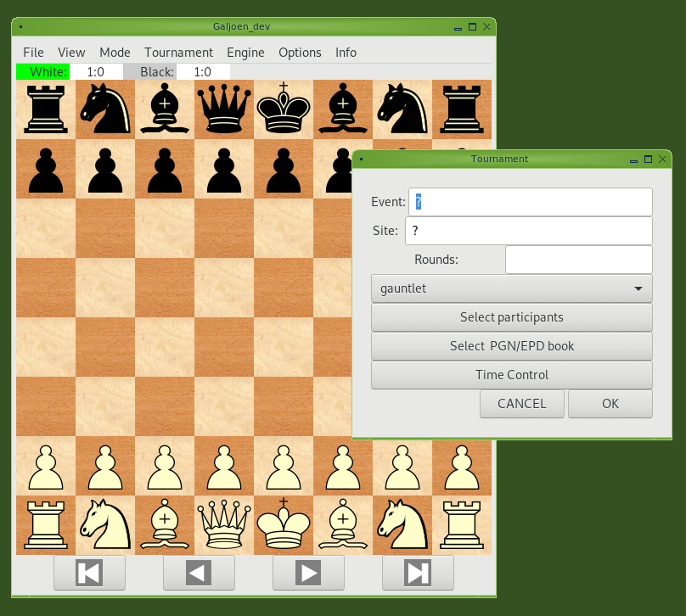Select the black pawn on d7
686x616 pixels.
(x=224, y=169)
